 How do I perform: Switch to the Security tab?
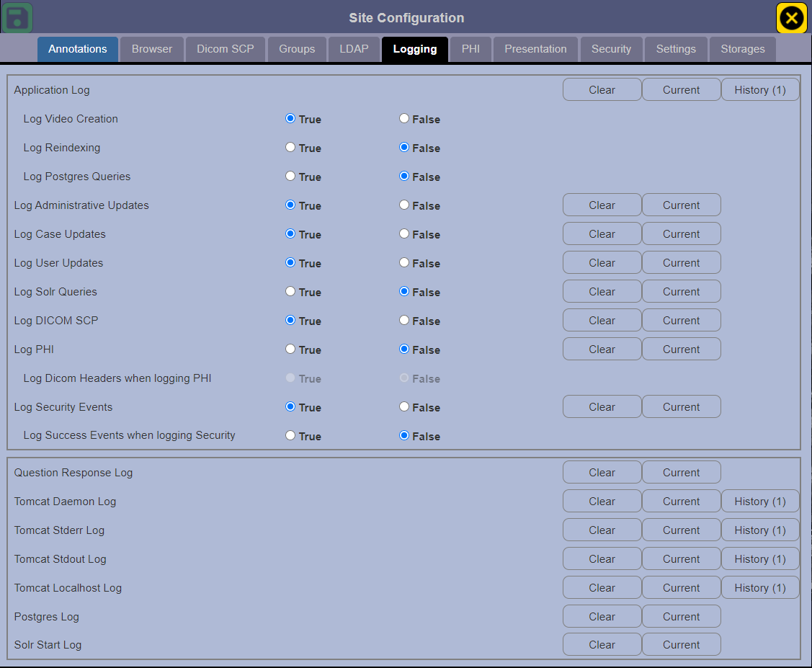click(x=611, y=49)
